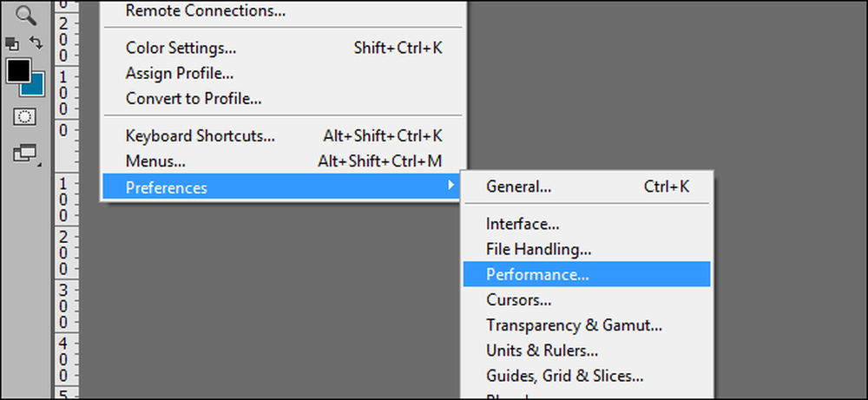The width and height of the screenshot is (868, 400).
Task: Select the Zoom tool magnifier icon
Action: 26,15
